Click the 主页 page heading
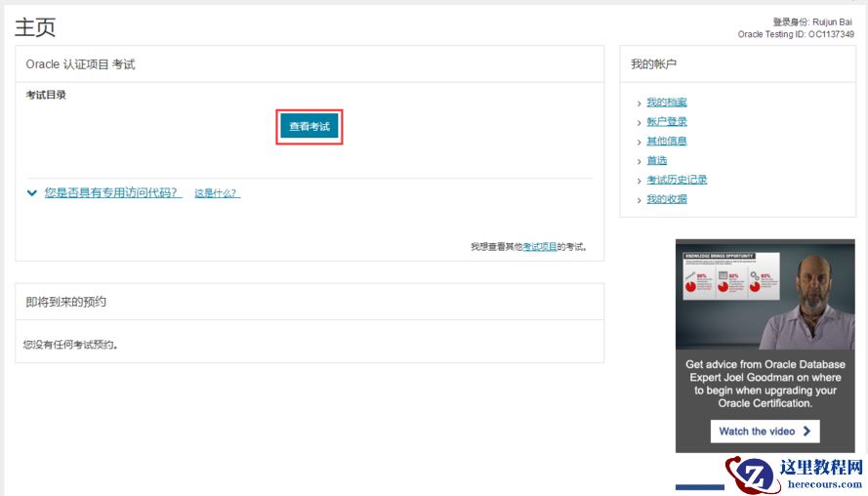 pyautogui.click(x=35, y=27)
